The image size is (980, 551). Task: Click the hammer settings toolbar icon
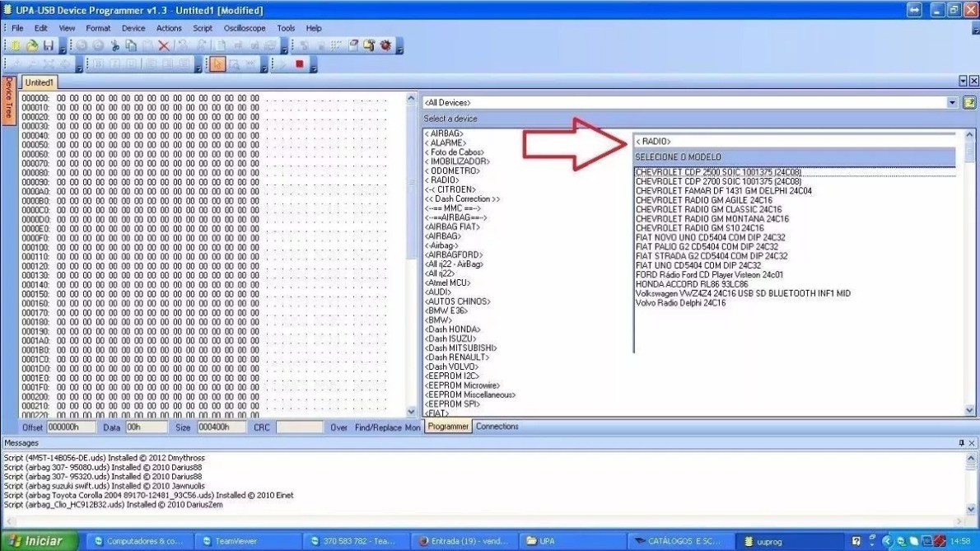coord(370,45)
